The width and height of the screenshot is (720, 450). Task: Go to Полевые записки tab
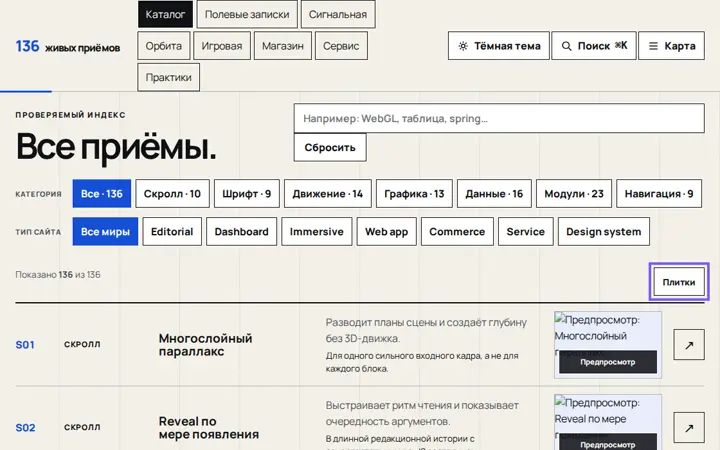coord(247,14)
